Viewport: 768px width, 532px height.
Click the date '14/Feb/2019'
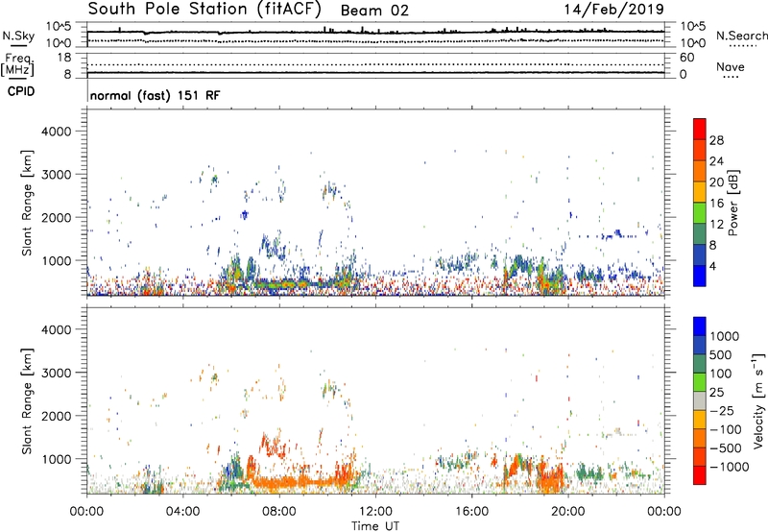click(x=614, y=10)
